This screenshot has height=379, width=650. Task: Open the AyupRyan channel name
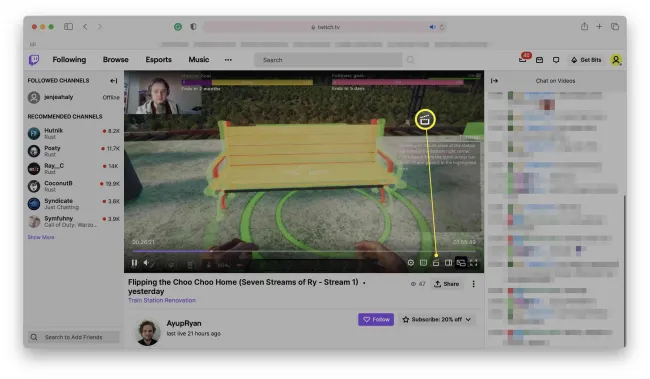(184, 323)
